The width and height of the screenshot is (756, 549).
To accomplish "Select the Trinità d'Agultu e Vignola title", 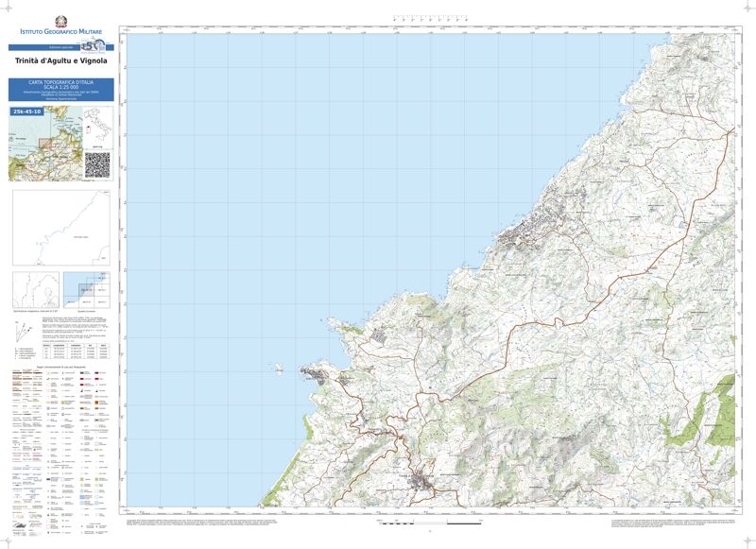I will 61,61.
